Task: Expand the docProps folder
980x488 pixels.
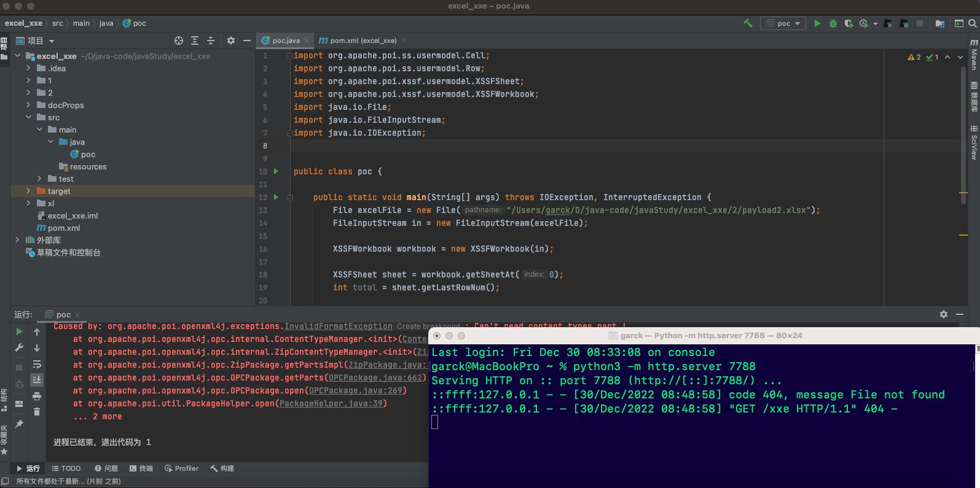Action: click(28, 105)
